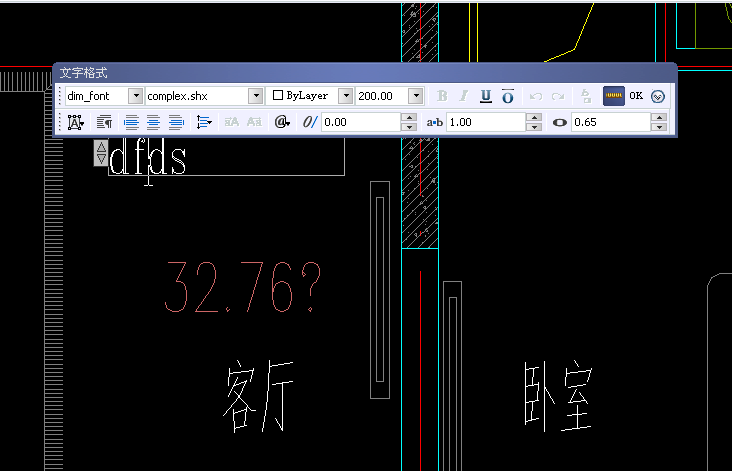Click OK to finish text editing

636,96
